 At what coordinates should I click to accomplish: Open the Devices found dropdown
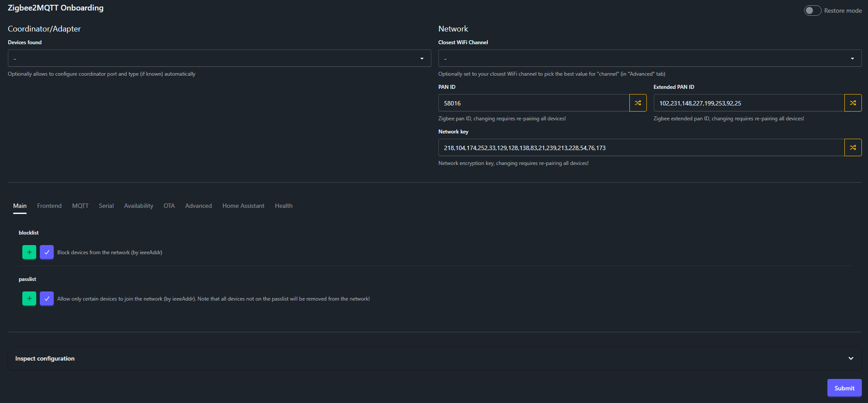pyautogui.click(x=219, y=58)
